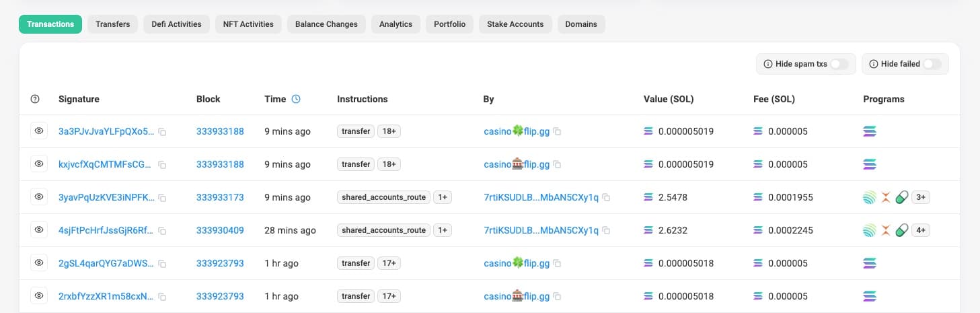This screenshot has height=313, width=980.
Task: Open the casino flip.gg account in 3a3PJvJvaYLFpQXo5 row
Action: click(517, 131)
